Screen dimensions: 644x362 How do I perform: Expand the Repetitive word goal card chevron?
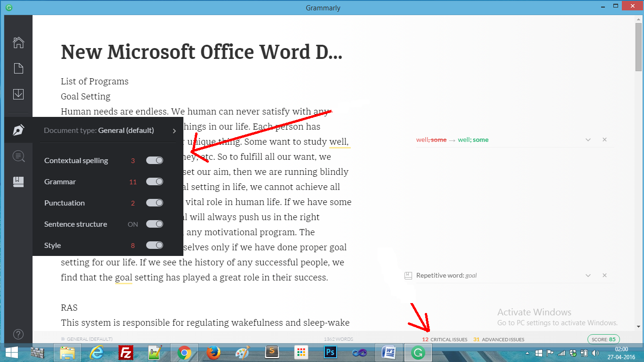click(588, 275)
